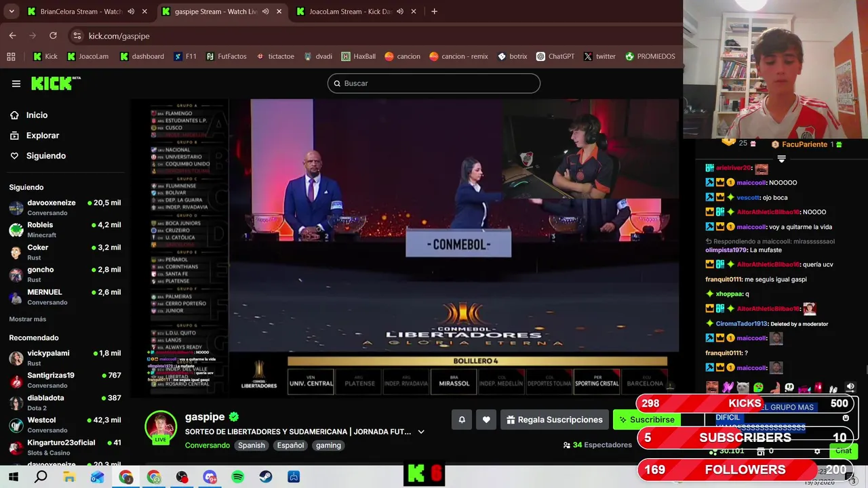Select the Español tag
This screenshot has width=868, height=488.
pyautogui.click(x=290, y=445)
